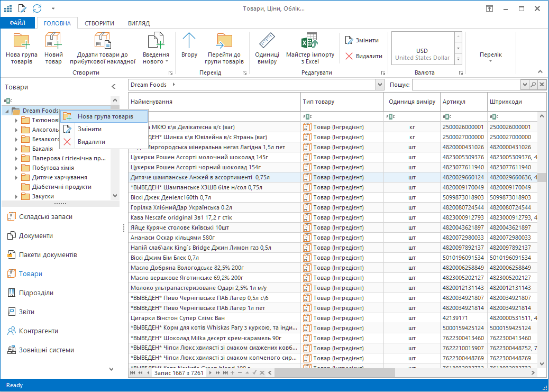Switch to the СТВОРИТИ ribbon tab
The width and height of the screenshot is (549, 392).
pyautogui.click(x=99, y=23)
